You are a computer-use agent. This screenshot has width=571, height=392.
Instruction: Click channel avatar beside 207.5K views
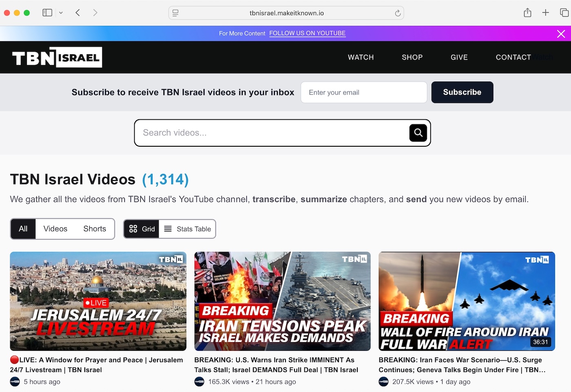[x=384, y=382]
